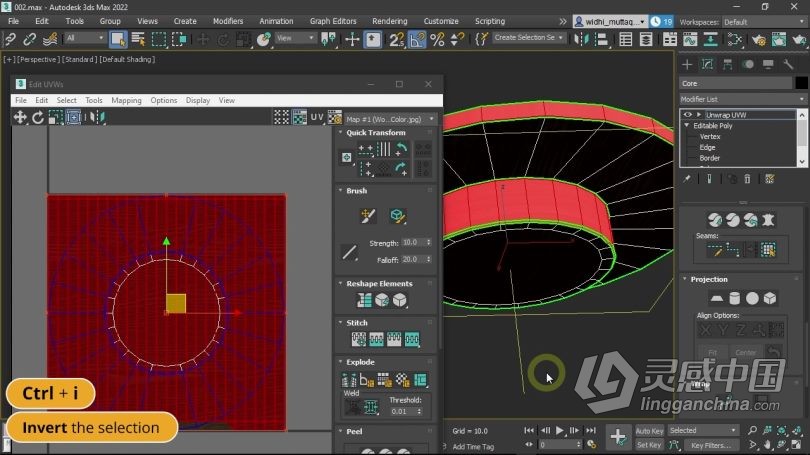Select Vertex sub-object in modifier stack
Screen dimensions: 810x455
click(x=710, y=136)
